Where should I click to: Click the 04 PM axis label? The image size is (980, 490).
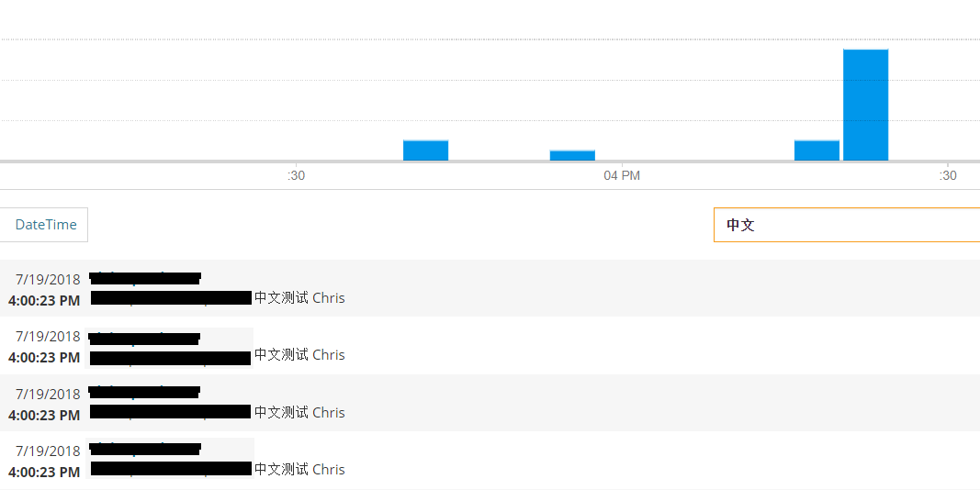coord(622,175)
